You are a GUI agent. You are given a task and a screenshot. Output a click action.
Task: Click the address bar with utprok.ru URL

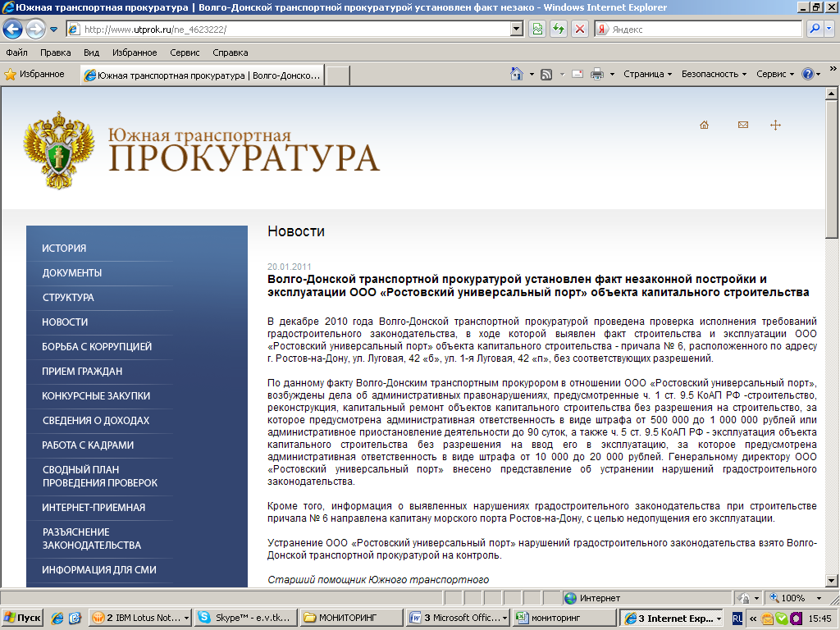(x=289, y=30)
